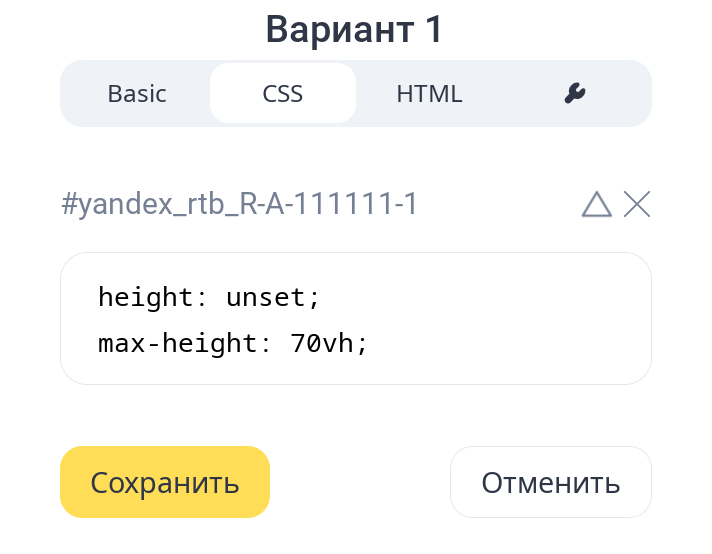Click the semicolon after "unset"
This screenshot has width=712, height=554.
314,299
